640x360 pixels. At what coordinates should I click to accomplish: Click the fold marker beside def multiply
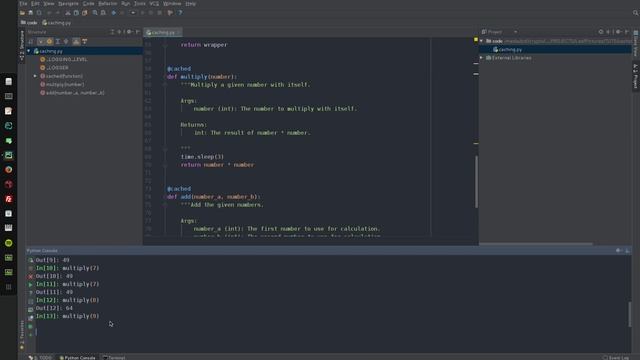(165, 77)
